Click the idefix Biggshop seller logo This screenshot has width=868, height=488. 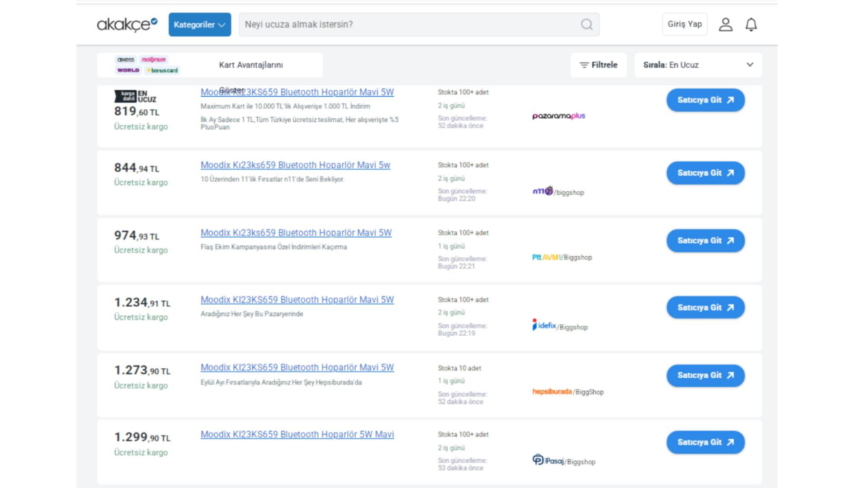(x=560, y=326)
